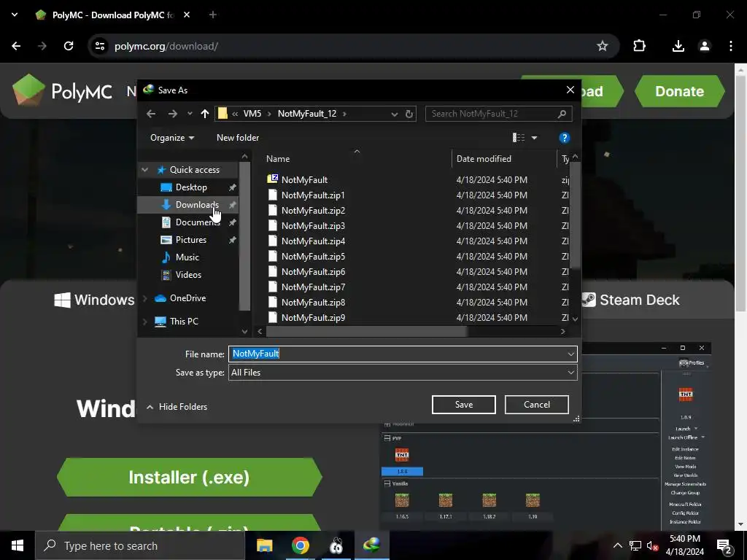The height and width of the screenshot is (560, 747).
Task: Select file NotMyFault.zip9
Action: 313,318
